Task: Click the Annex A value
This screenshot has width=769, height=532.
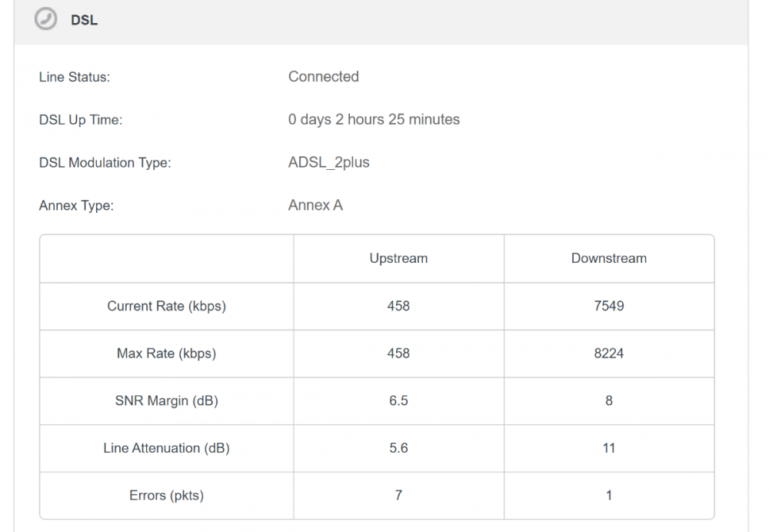Action: (x=315, y=206)
